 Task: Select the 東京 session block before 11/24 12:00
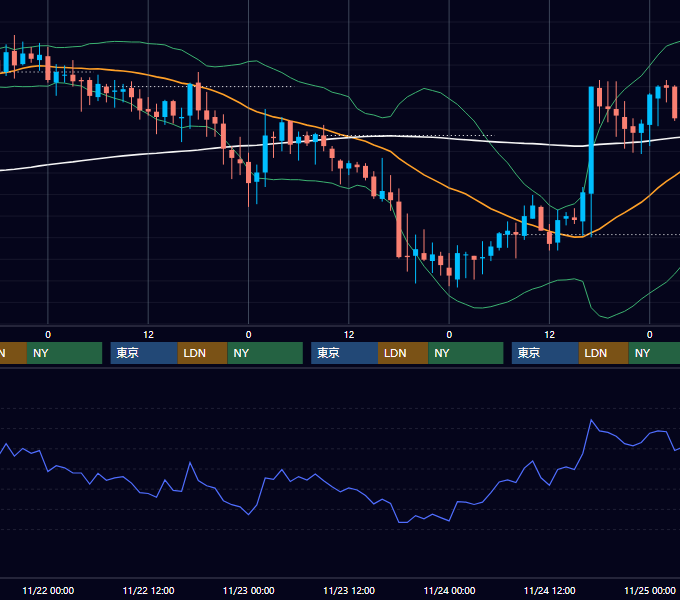coord(545,353)
